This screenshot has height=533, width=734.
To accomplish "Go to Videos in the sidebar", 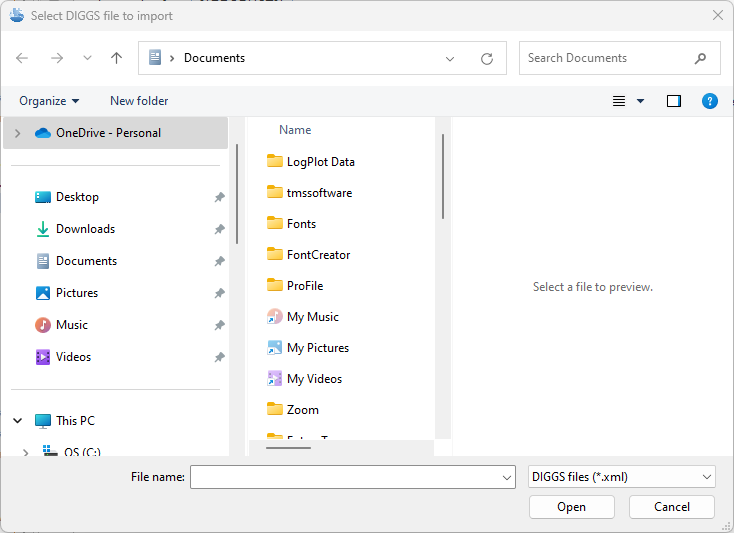I will pyautogui.click(x=73, y=357).
